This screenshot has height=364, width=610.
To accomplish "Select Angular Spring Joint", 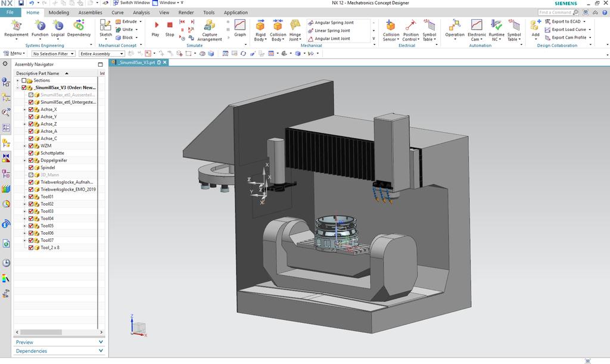I will [x=331, y=23].
